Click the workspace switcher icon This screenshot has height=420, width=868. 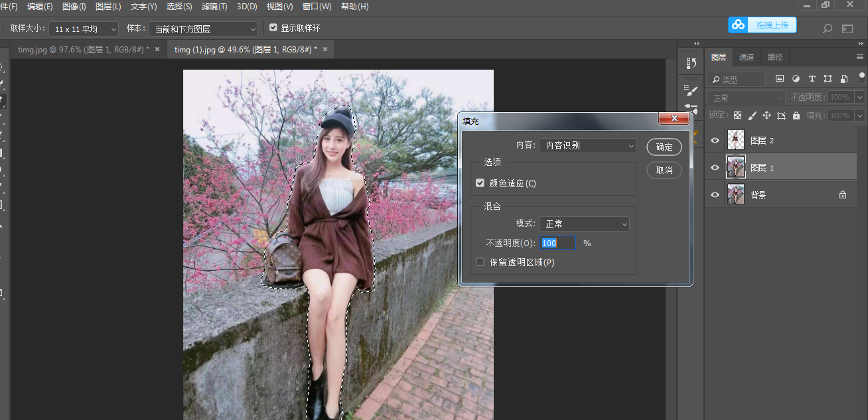click(x=847, y=29)
